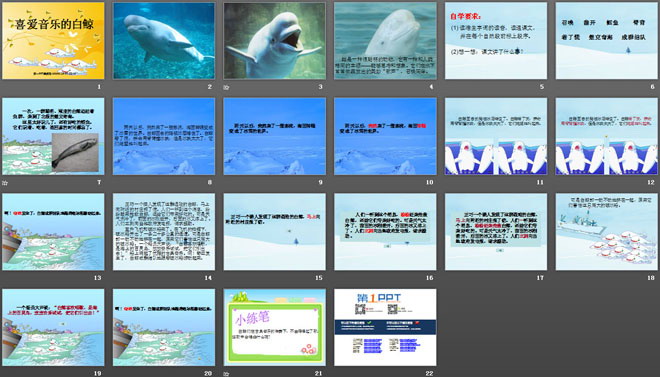Click the animation star icon below slide 3
Viewport: 660px width, 377px height.
(x=226, y=88)
